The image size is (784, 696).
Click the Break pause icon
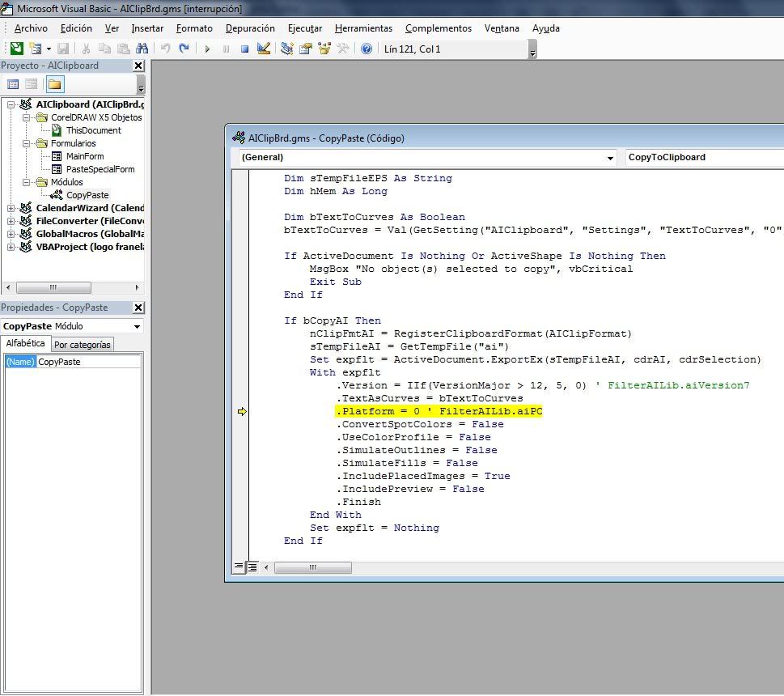point(226,49)
